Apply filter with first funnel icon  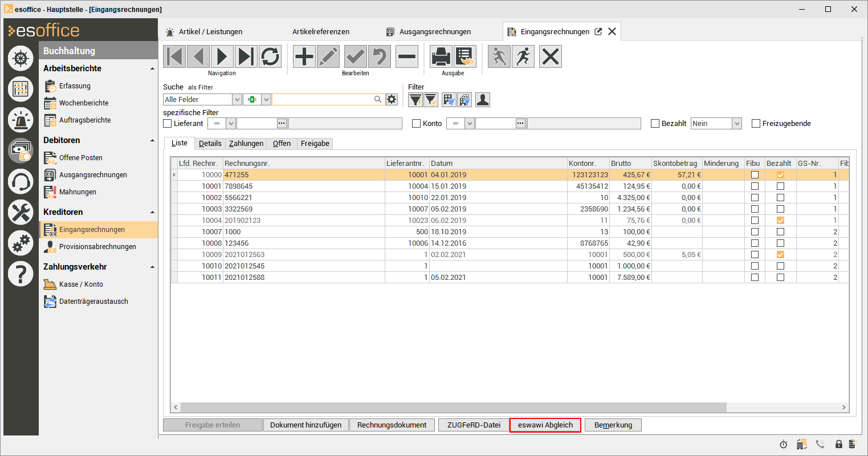pyautogui.click(x=415, y=100)
